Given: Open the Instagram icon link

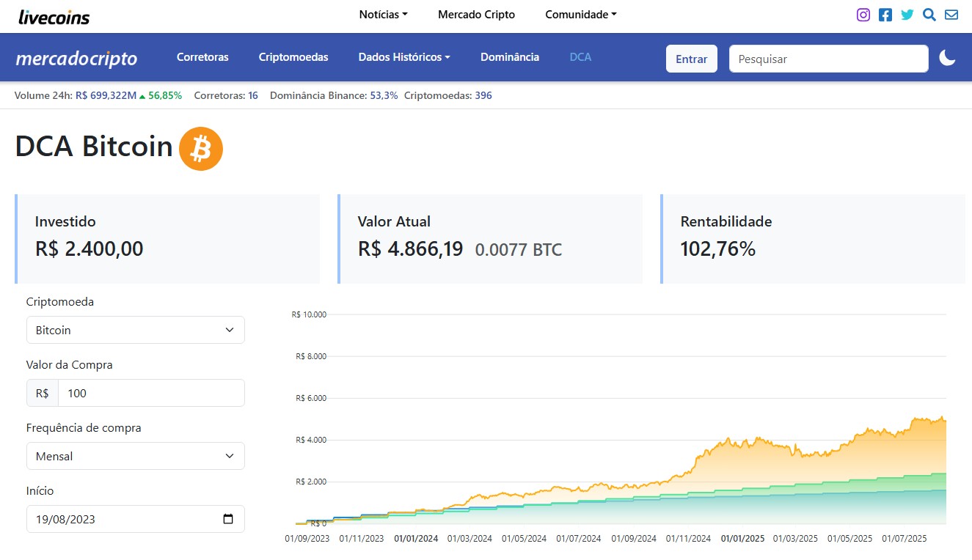Looking at the screenshot, I should pyautogui.click(x=863, y=15).
